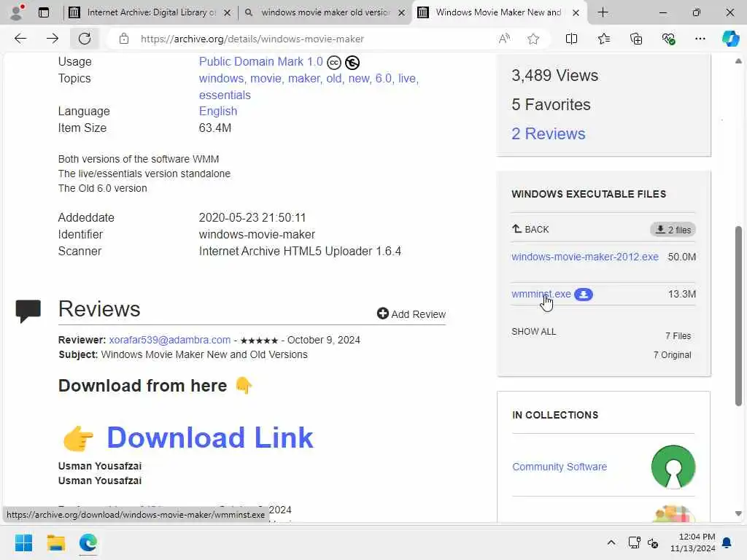747x560 pixels.
Task: Download all via the 2 files button
Action: click(673, 230)
